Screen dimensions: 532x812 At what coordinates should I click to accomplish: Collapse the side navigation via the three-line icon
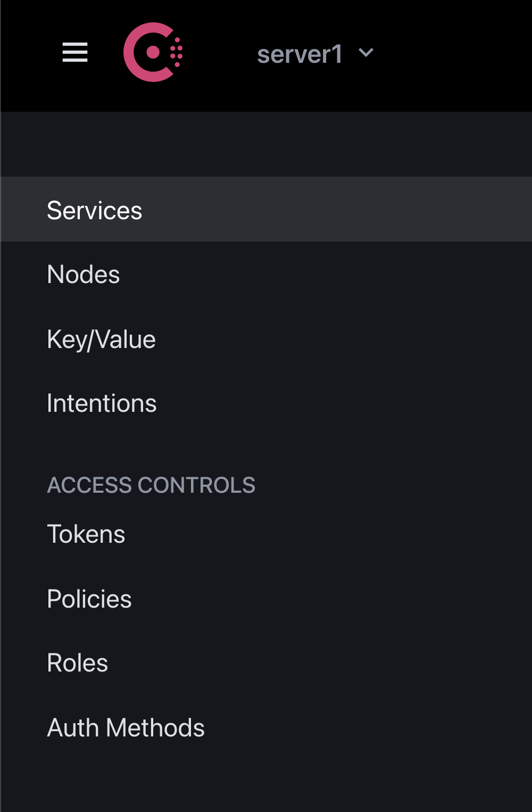tap(75, 52)
